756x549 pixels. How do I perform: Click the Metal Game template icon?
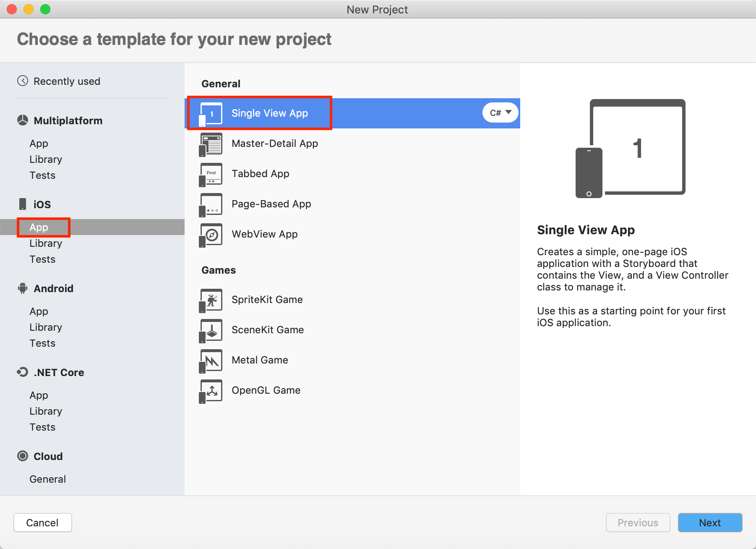click(x=211, y=361)
